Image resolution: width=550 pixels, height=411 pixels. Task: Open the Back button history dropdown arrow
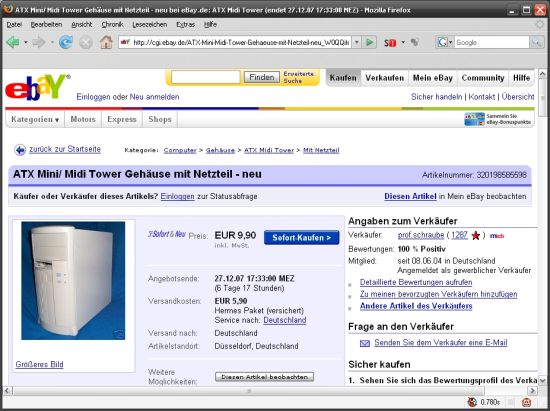coord(26,42)
